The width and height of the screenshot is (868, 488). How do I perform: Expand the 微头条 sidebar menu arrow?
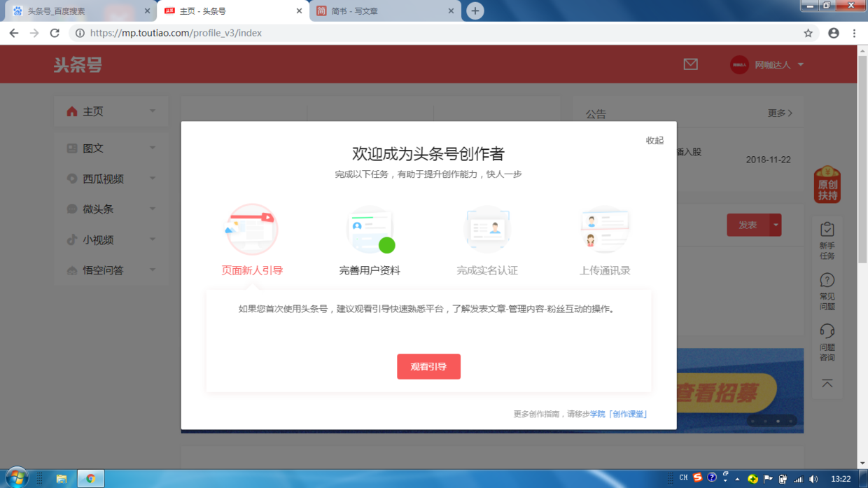point(153,209)
